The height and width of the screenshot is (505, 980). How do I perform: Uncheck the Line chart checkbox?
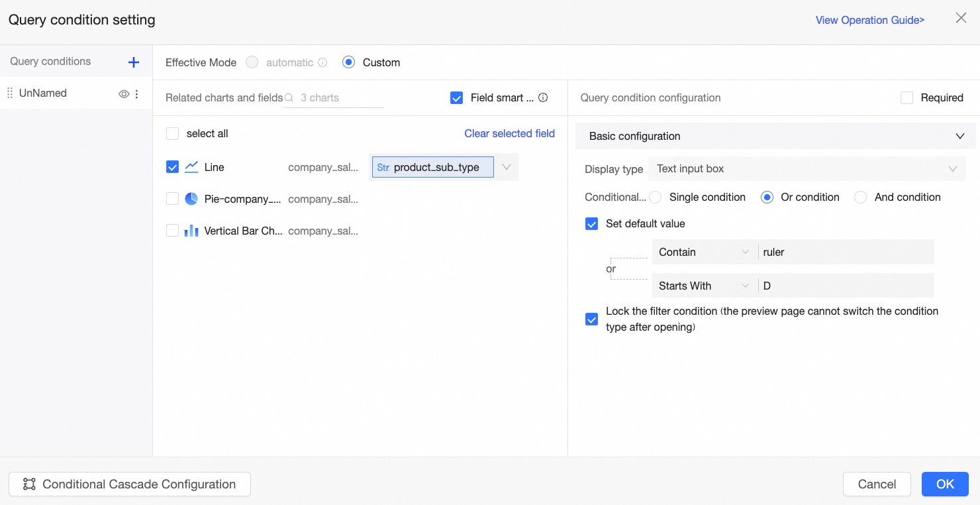[172, 167]
